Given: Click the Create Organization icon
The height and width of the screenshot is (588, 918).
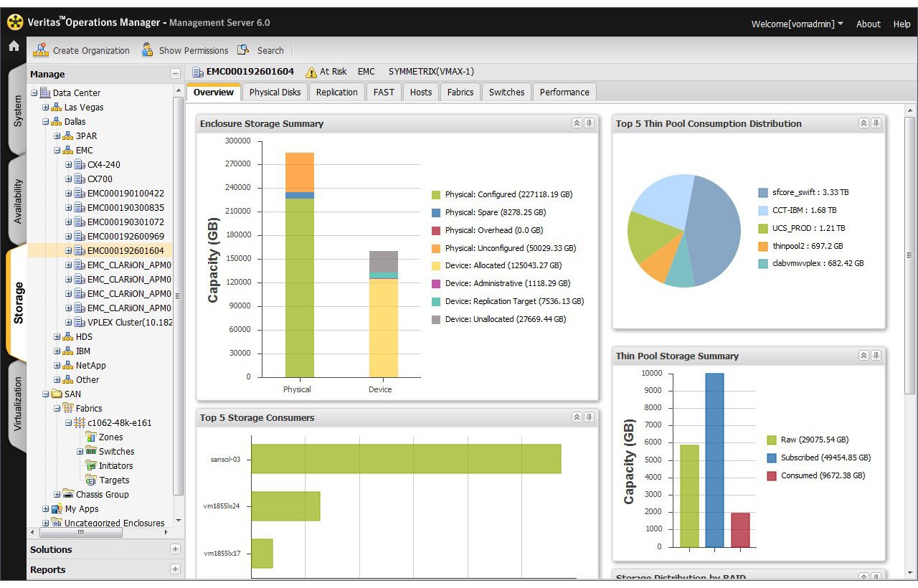Looking at the screenshot, I should pos(41,50).
